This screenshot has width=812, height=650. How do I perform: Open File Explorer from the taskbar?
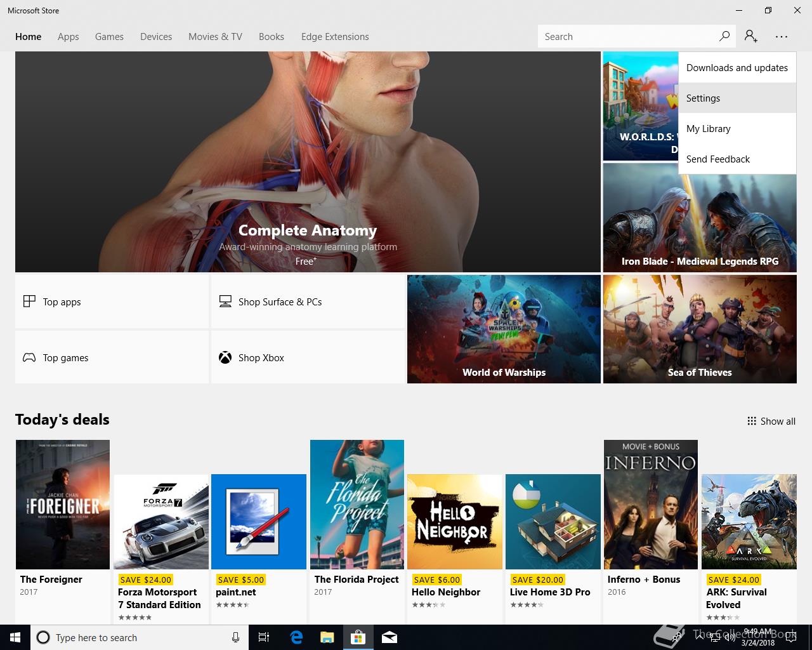327,637
